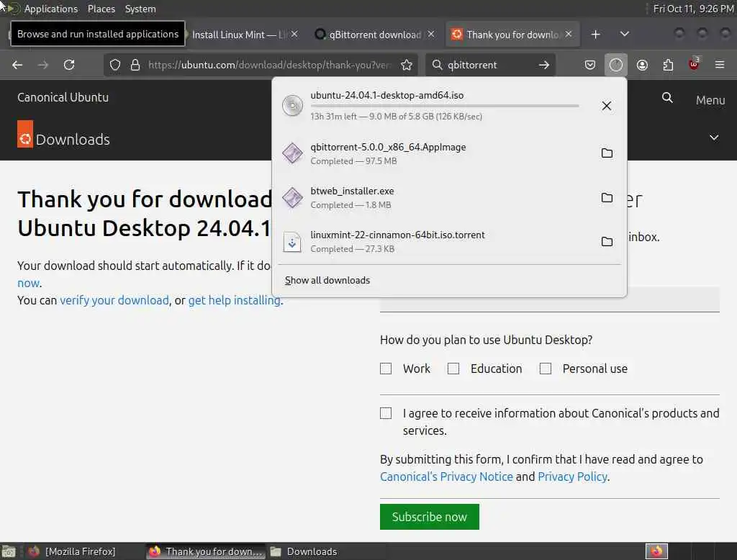Close the Thank you for download tab
737x560 pixels.
pyautogui.click(x=569, y=34)
